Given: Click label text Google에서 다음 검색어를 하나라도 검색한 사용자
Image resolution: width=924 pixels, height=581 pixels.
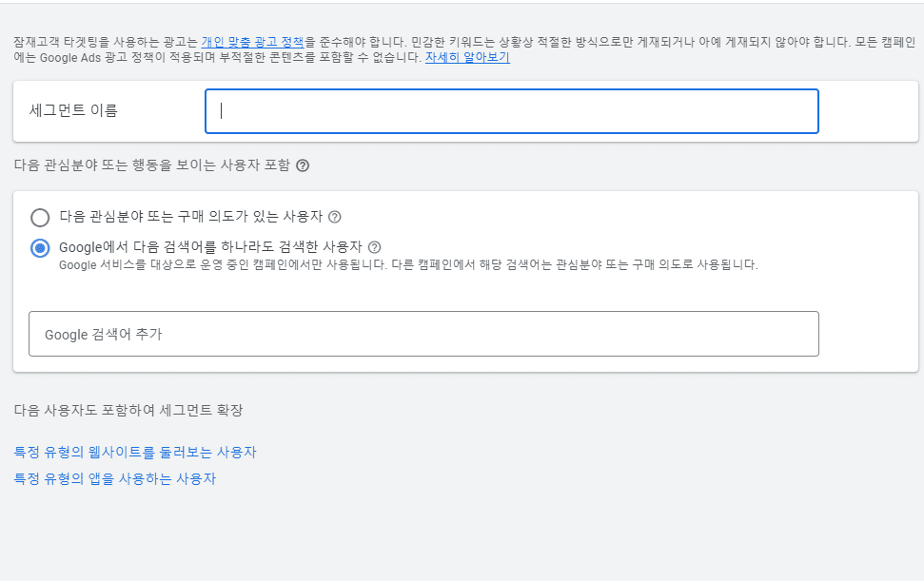Looking at the screenshot, I should 210,246.
